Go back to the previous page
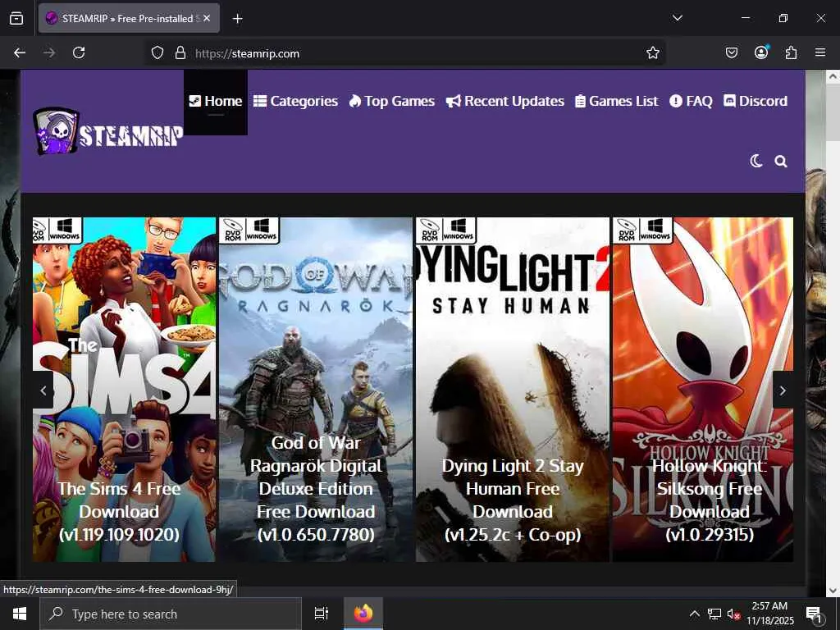840x630 pixels. click(x=20, y=52)
